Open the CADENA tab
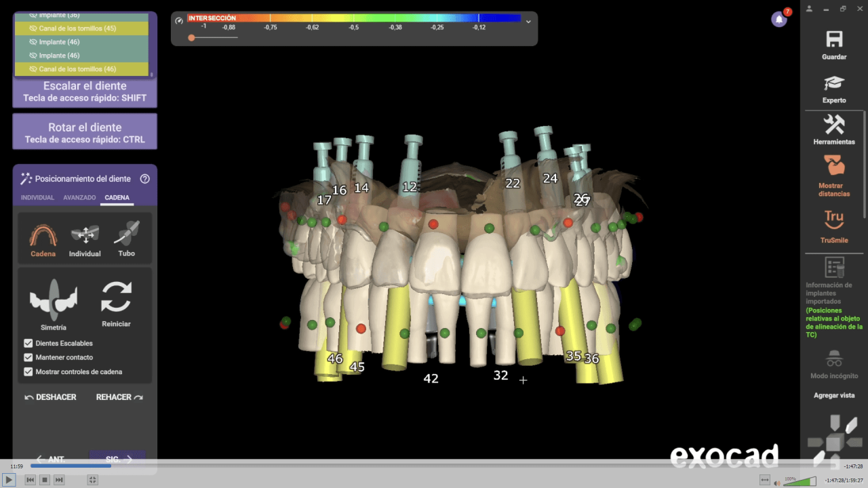 coord(117,198)
